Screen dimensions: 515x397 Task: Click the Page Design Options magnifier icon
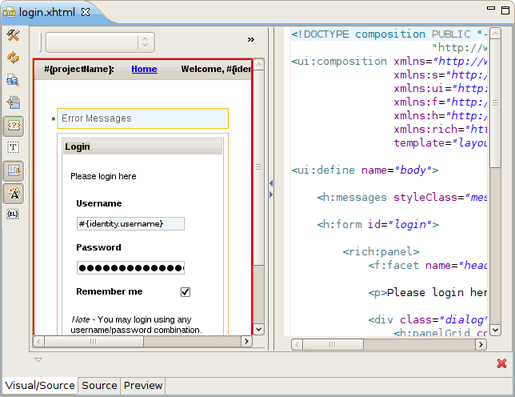(x=13, y=80)
